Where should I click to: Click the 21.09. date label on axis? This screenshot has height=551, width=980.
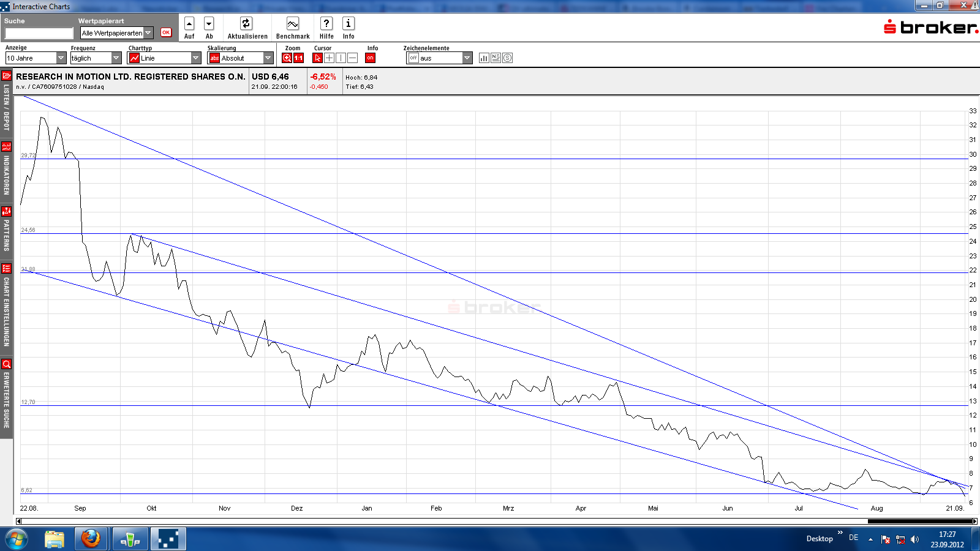(955, 508)
